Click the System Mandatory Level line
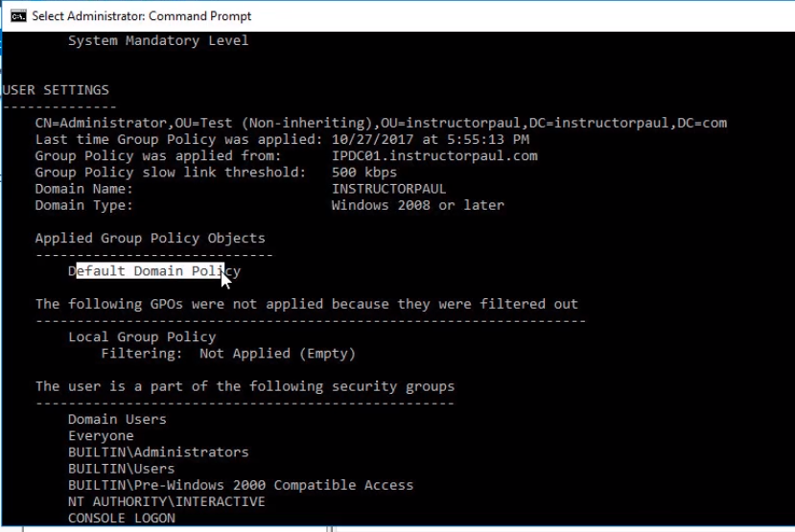Screen dimensions: 795x532 (158, 41)
